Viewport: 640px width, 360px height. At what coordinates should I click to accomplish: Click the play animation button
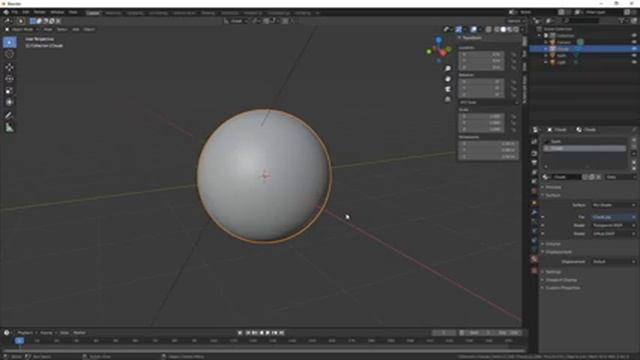268,333
